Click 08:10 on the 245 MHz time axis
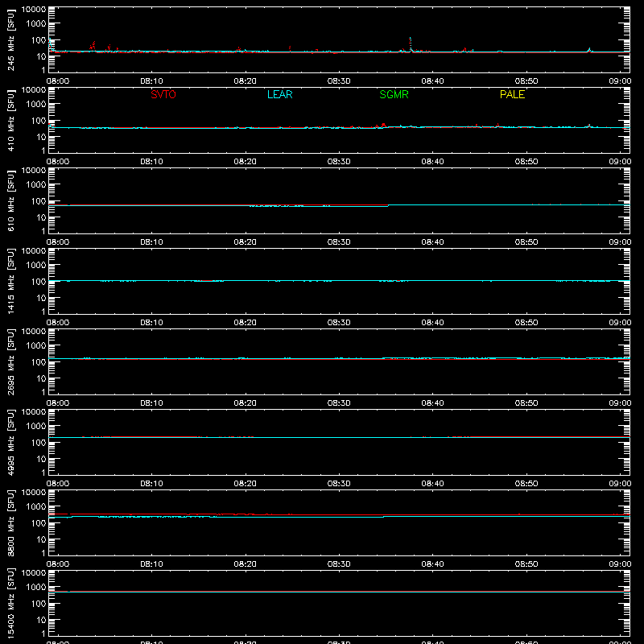 151,81
